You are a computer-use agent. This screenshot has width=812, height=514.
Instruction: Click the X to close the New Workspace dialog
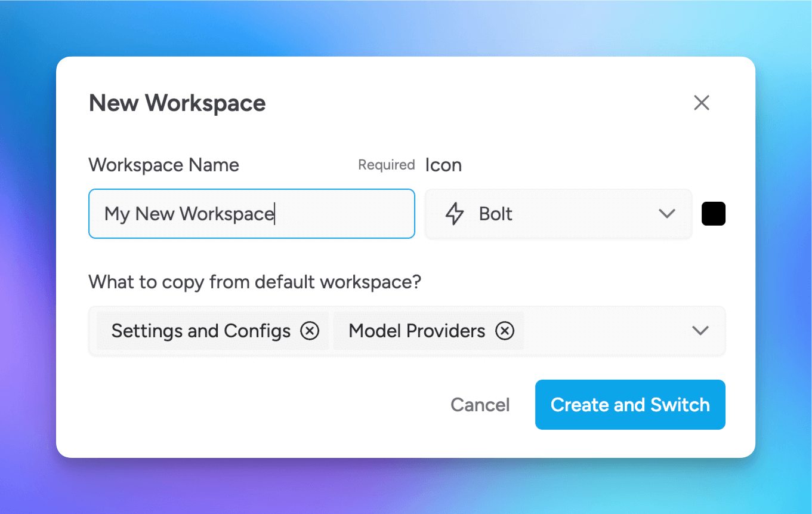701,103
